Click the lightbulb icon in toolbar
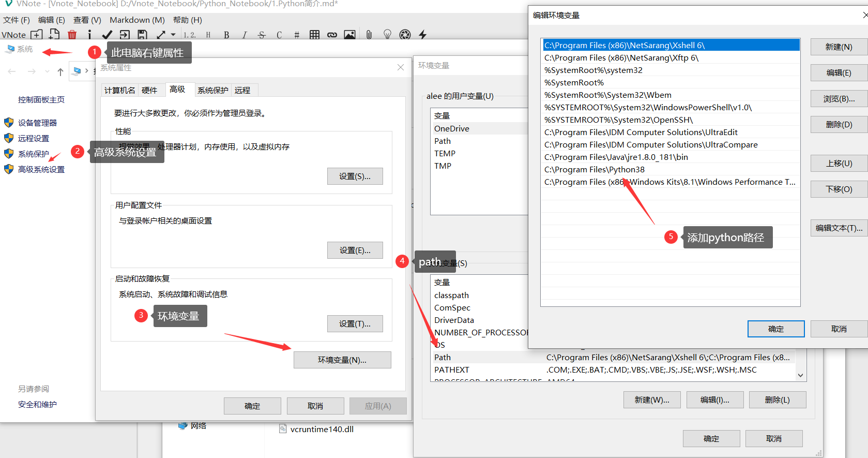 pos(387,34)
